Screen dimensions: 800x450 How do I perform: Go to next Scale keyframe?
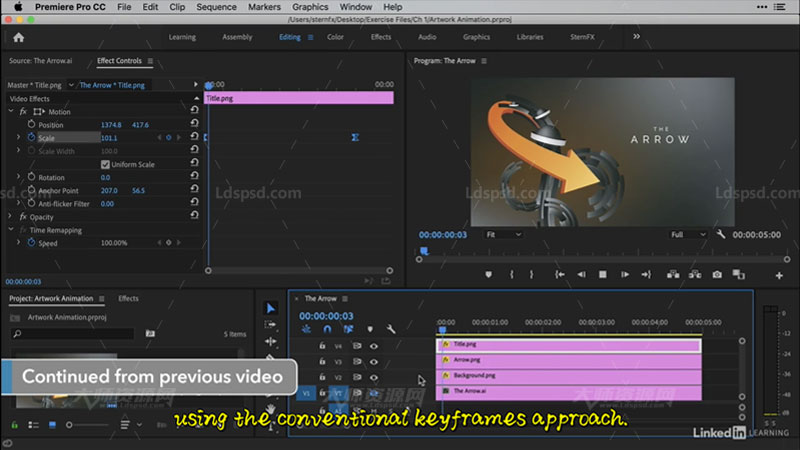179,137
